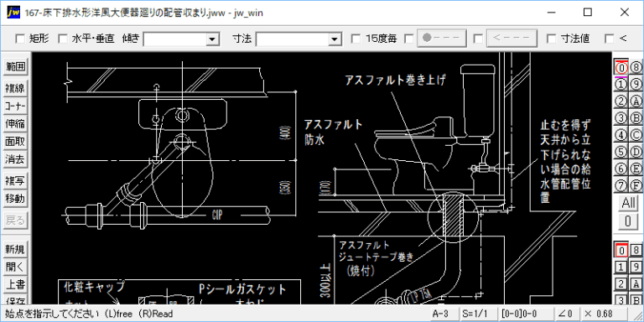Viewport: 644px width, 322px height.
Task: Select circled layer 2 button
Action: pyautogui.click(x=621, y=101)
